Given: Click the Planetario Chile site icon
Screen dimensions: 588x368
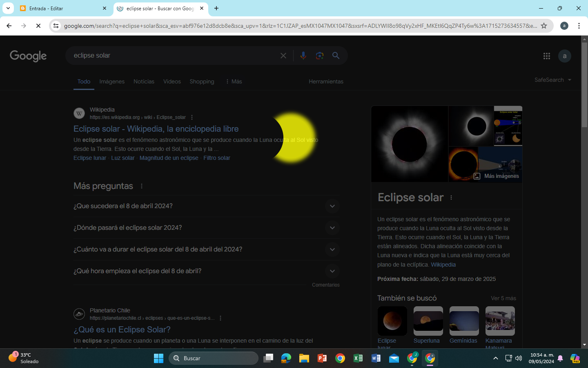Looking at the screenshot, I should 79,314.
